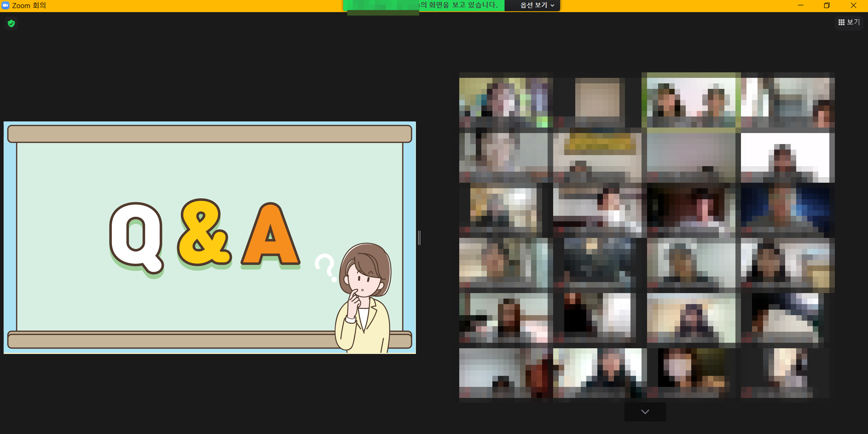Click the green encryption shield icon
This screenshot has width=868, height=434.
point(11,23)
